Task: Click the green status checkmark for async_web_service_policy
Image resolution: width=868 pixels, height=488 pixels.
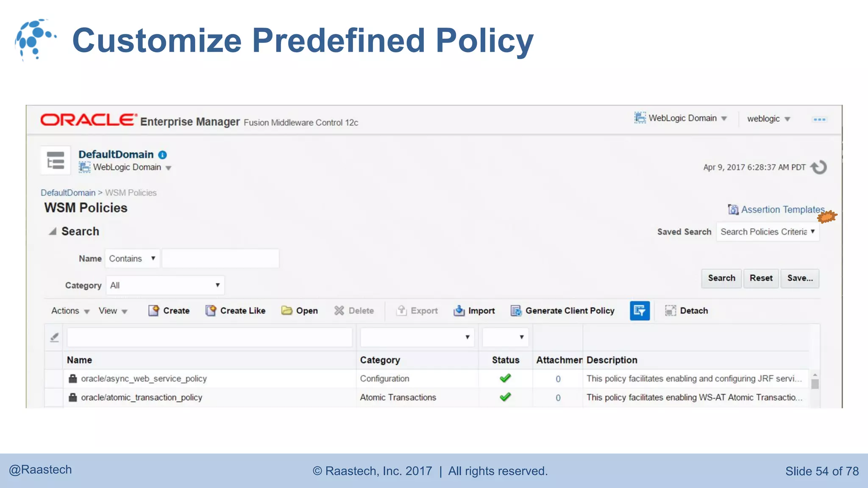Action: coord(505,378)
